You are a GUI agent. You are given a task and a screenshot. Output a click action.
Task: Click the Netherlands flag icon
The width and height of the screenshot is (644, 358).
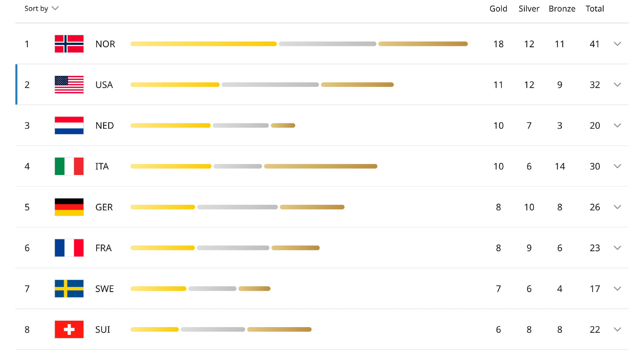(69, 125)
